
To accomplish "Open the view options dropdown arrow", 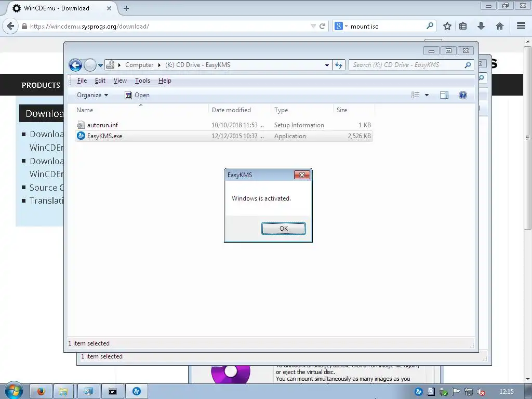I will pos(427,95).
